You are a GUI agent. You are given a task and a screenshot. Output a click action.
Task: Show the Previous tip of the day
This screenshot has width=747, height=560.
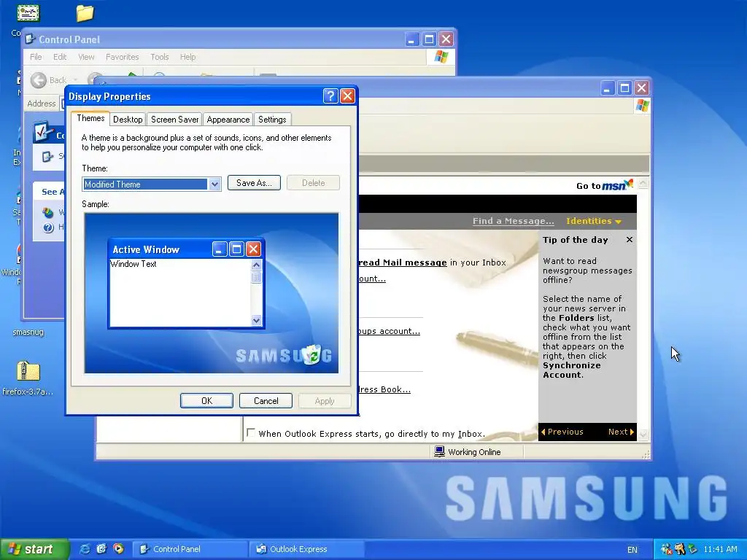click(562, 432)
